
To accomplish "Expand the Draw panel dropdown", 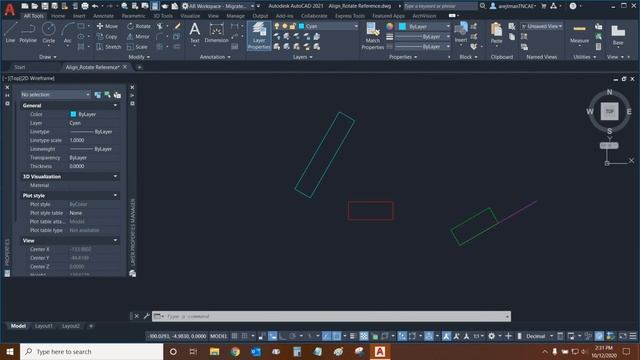I will tap(48, 57).
